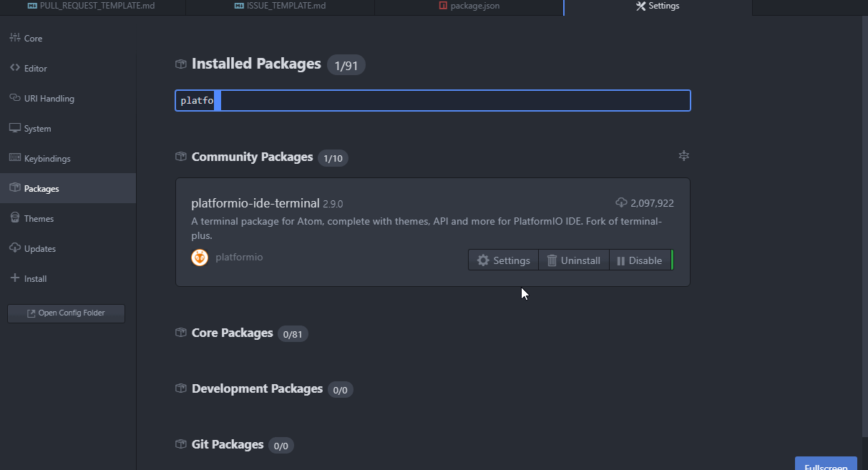868x470 pixels.
Task: Click the pause icon on Disable button
Action: pos(620,261)
